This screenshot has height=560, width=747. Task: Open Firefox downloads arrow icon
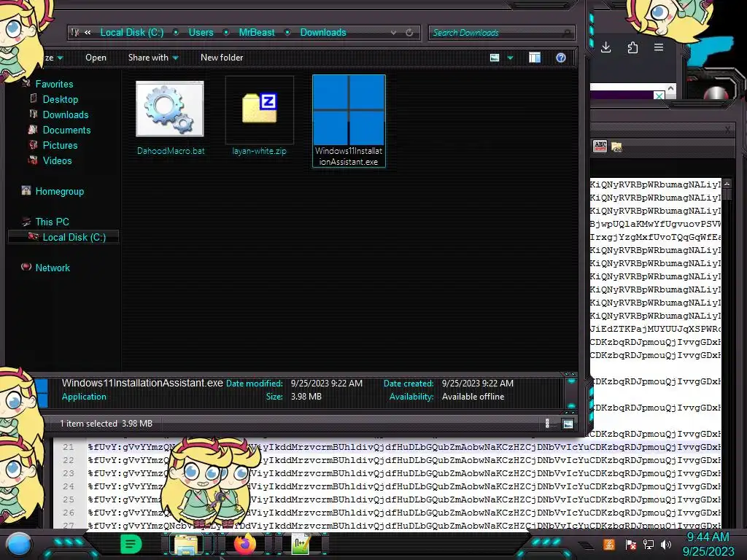tap(606, 47)
